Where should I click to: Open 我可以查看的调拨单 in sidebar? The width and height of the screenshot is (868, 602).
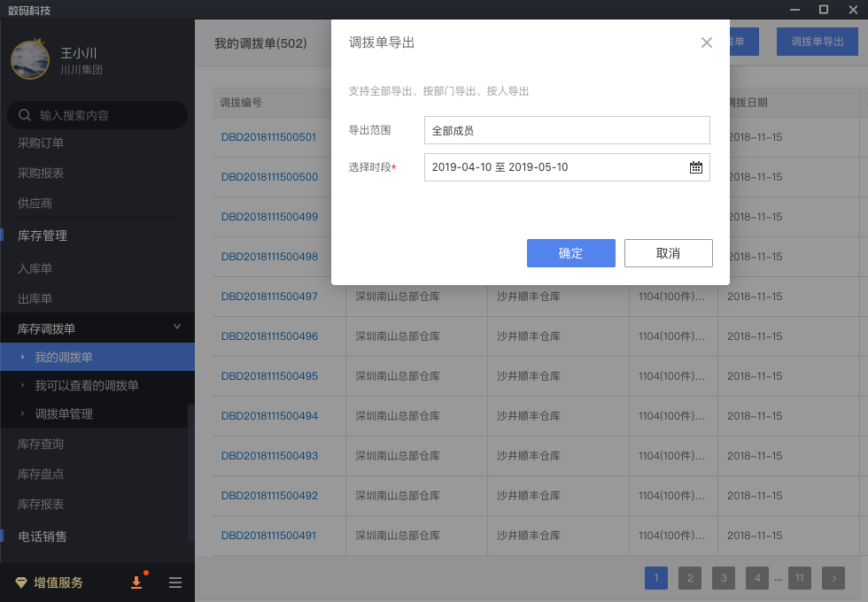pos(87,386)
